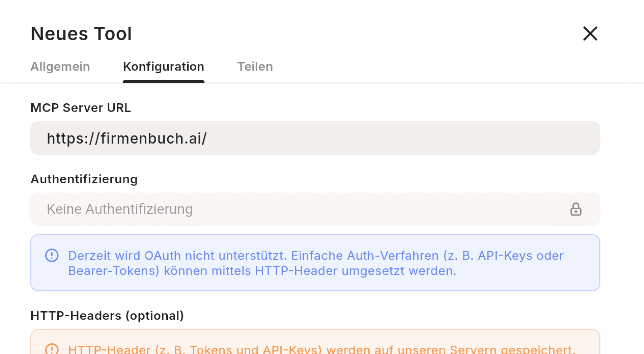Click the X in the dialog corner

590,34
